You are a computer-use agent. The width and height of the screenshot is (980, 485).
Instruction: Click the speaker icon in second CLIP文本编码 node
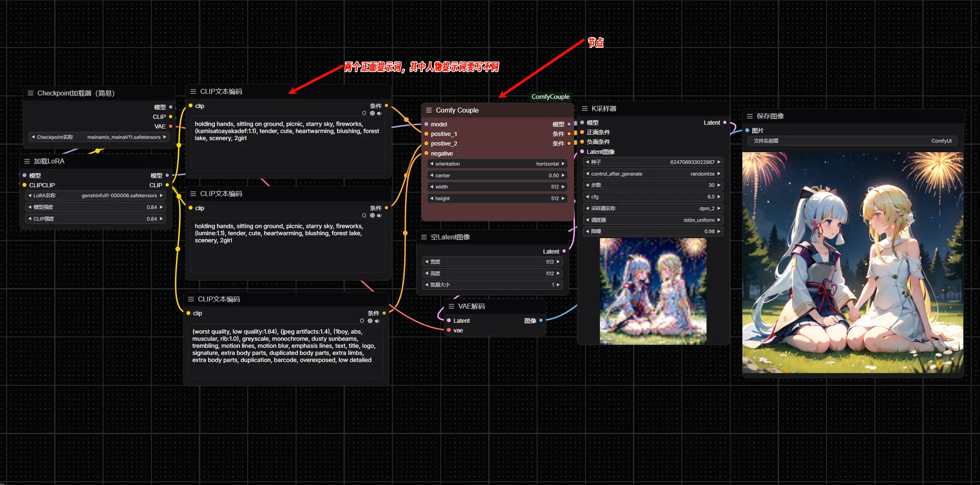coord(379,216)
